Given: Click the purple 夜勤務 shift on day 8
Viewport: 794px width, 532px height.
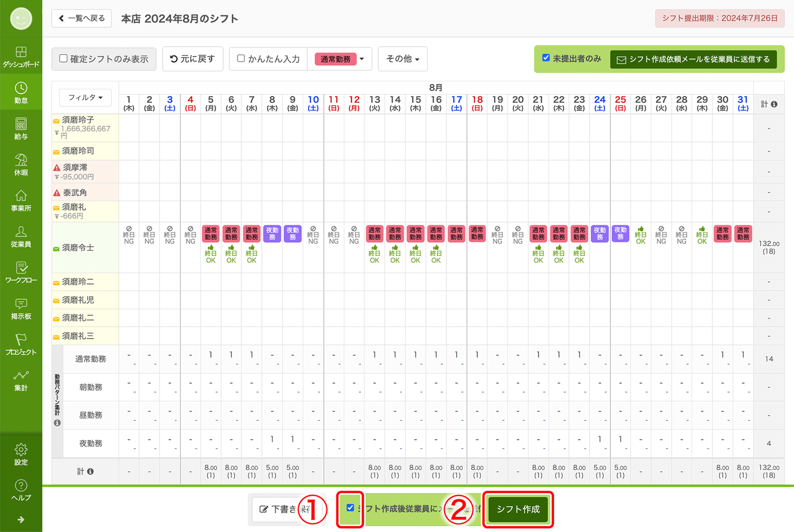Looking at the screenshot, I should point(272,233).
